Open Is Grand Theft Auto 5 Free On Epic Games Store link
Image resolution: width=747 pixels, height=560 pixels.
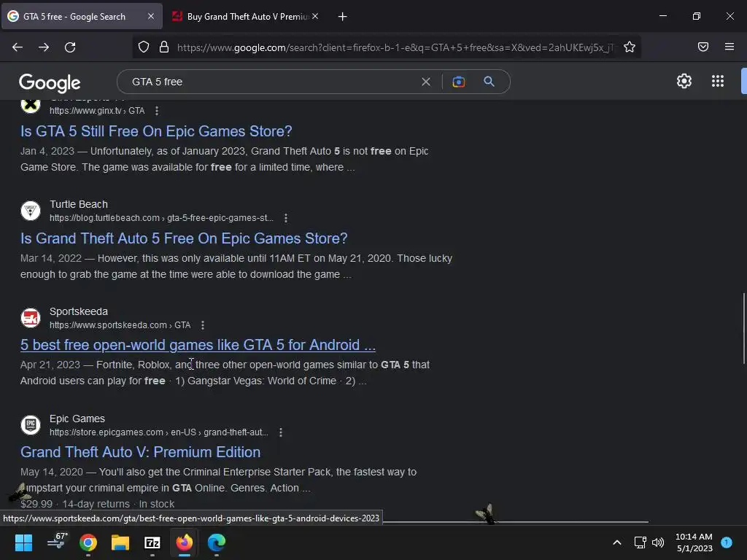pos(184,238)
